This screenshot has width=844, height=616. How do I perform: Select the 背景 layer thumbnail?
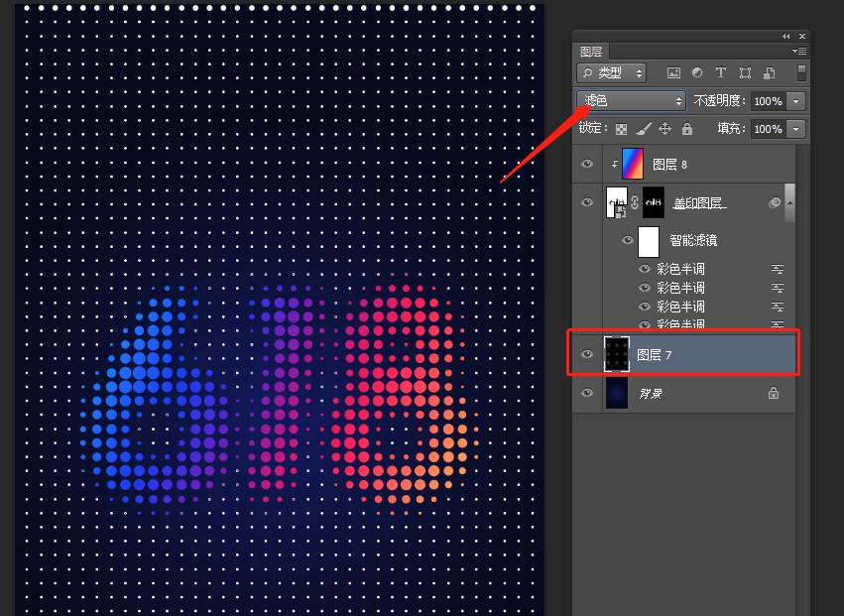tap(617, 393)
